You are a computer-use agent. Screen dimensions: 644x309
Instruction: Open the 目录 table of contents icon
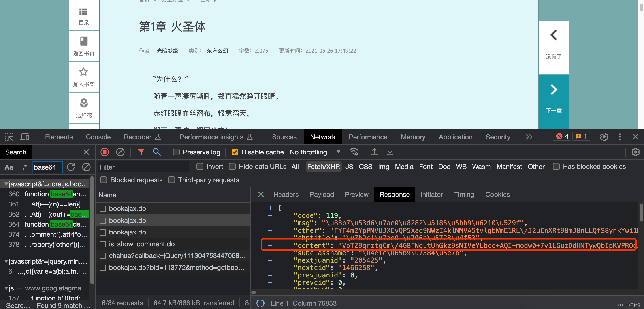coord(83,12)
